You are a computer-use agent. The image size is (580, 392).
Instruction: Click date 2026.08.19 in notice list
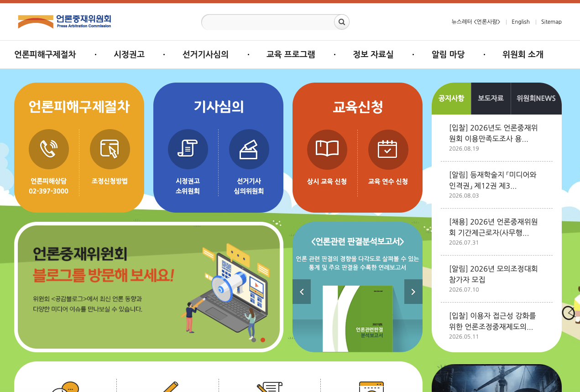(464, 149)
